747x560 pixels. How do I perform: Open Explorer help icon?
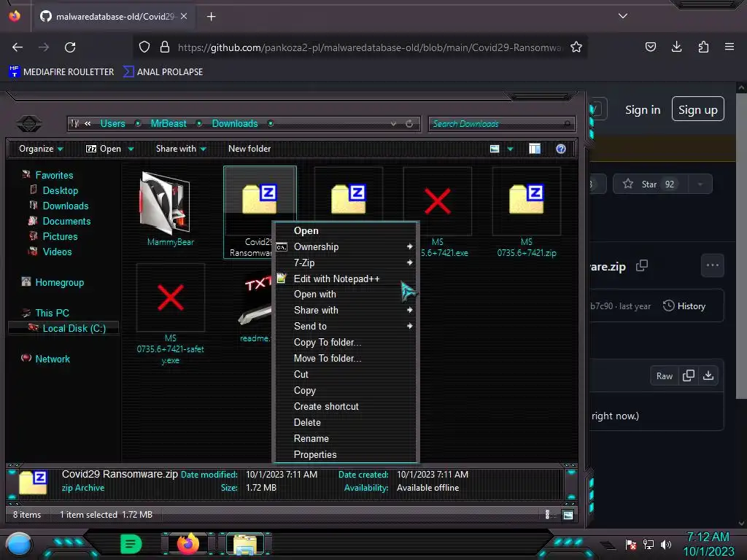pyautogui.click(x=561, y=149)
